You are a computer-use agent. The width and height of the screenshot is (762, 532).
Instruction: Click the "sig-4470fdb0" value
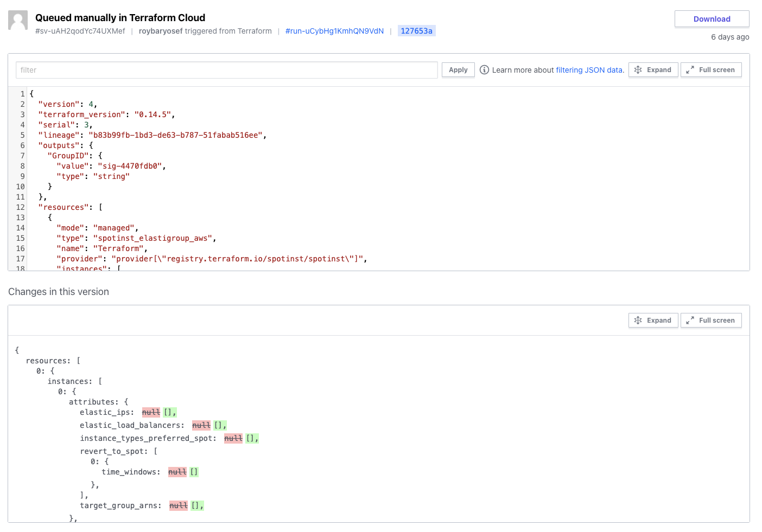click(129, 166)
